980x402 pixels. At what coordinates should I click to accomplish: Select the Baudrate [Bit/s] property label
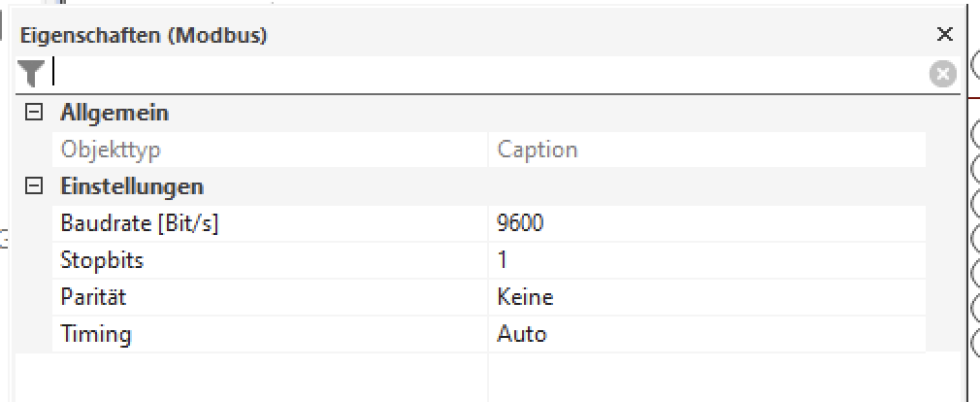tap(140, 223)
